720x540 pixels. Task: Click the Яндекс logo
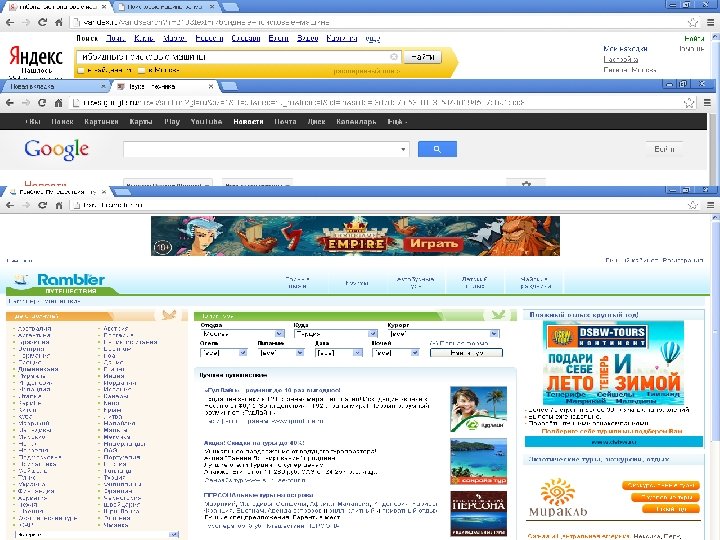pyautogui.click(x=36, y=56)
